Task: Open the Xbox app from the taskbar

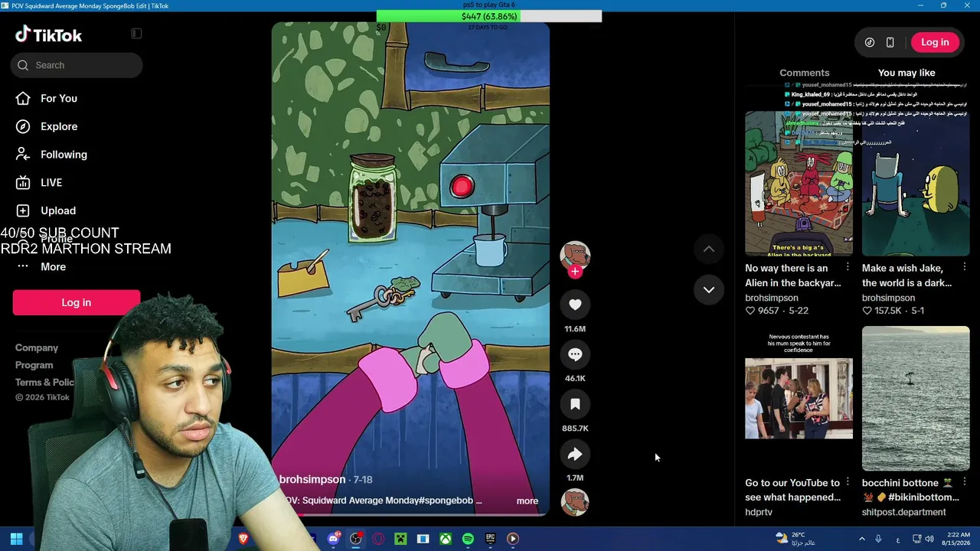Action: click(445, 539)
